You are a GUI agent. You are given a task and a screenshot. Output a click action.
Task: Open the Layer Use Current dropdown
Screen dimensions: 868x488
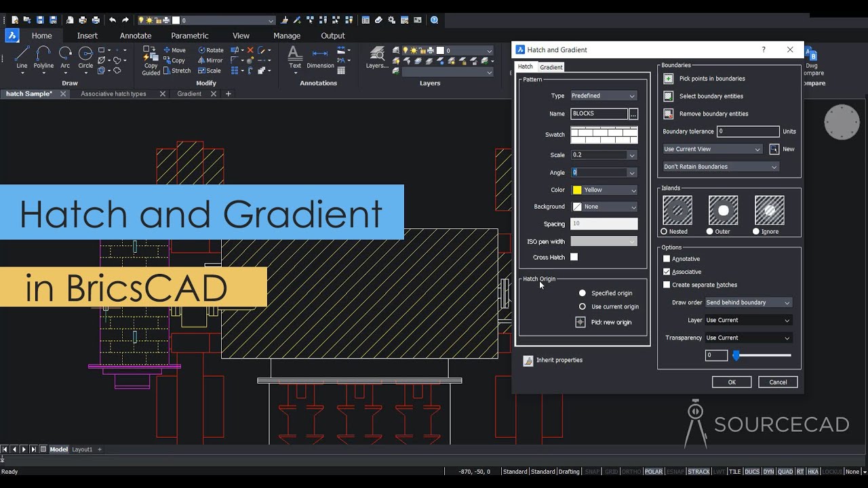click(x=748, y=320)
